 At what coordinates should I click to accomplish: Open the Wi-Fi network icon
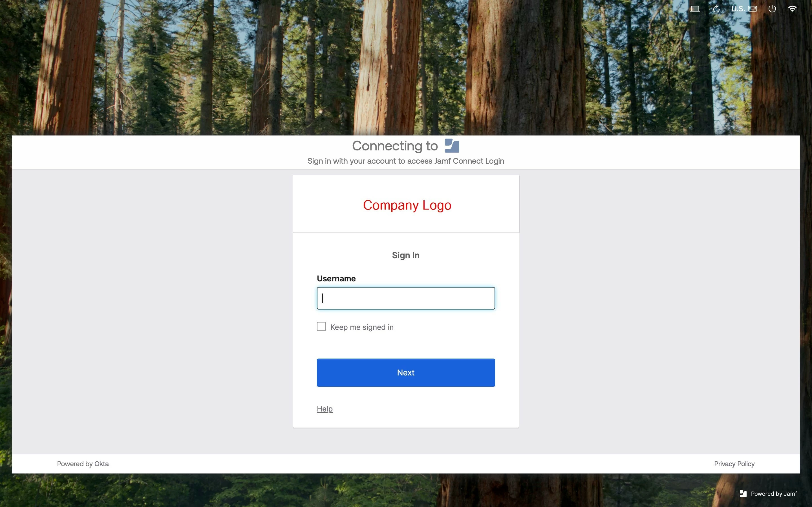tap(792, 9)
